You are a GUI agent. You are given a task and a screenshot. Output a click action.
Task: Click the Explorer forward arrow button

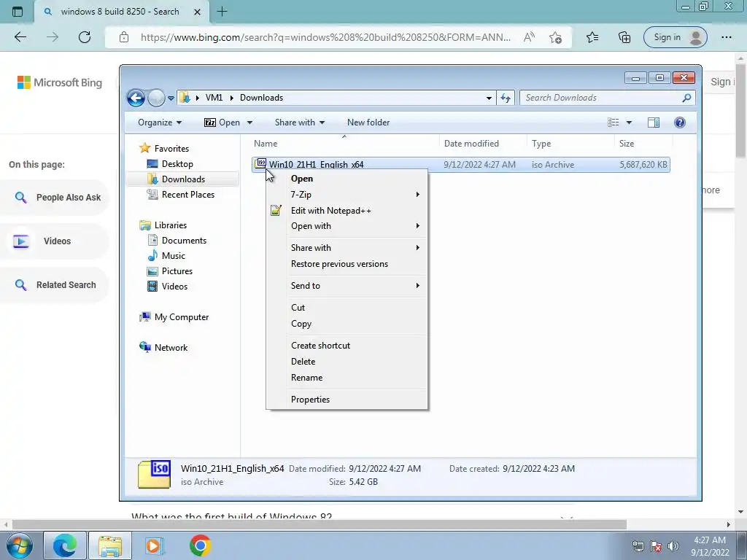click(x=156, y=98)
